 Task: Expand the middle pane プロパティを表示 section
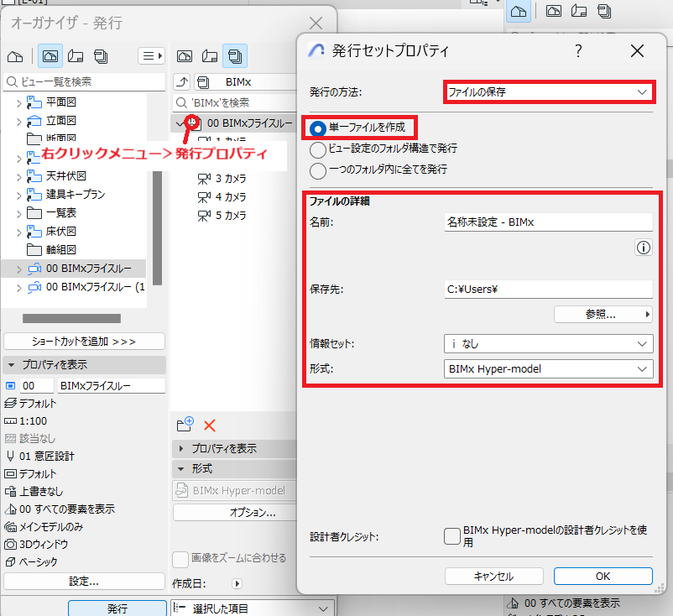pyautogui.click(x=181, y=449)
